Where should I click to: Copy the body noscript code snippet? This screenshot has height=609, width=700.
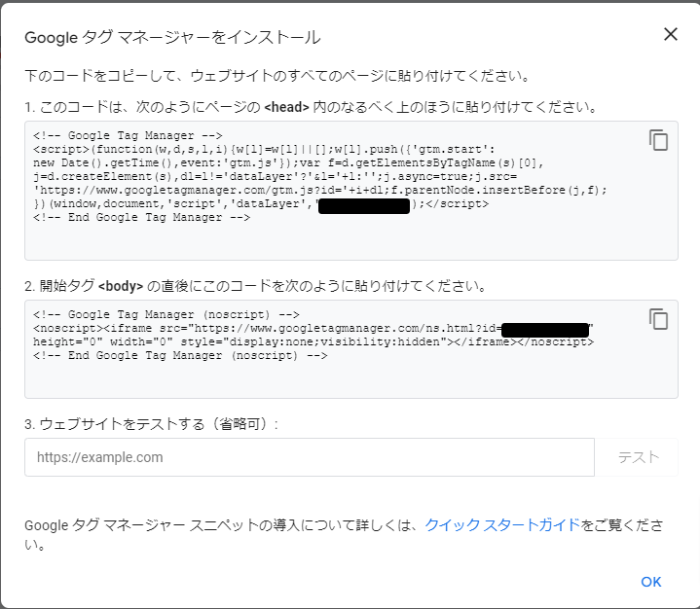pos(658,319)
